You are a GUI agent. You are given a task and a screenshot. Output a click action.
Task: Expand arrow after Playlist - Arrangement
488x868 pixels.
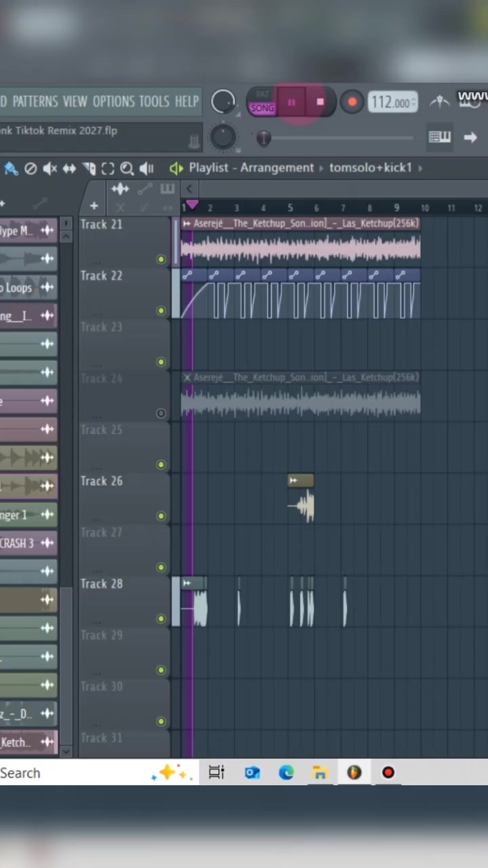click(321, 167)
